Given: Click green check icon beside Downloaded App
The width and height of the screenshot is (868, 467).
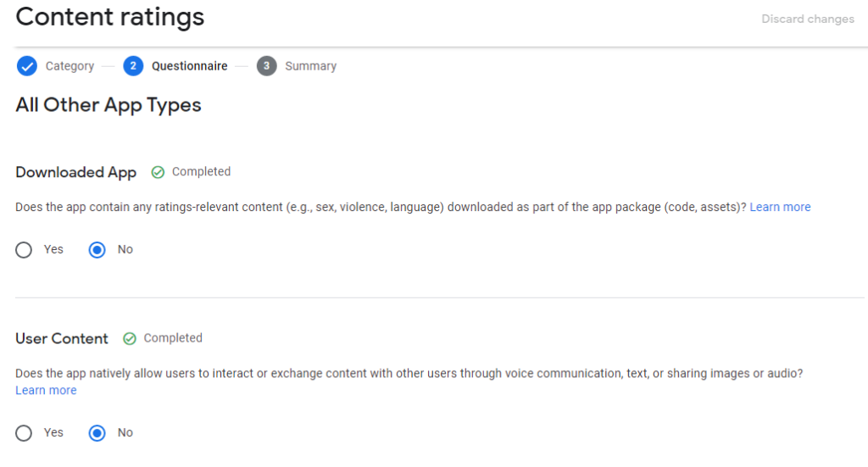Looking at the screenshot, I should pos(158,172).
